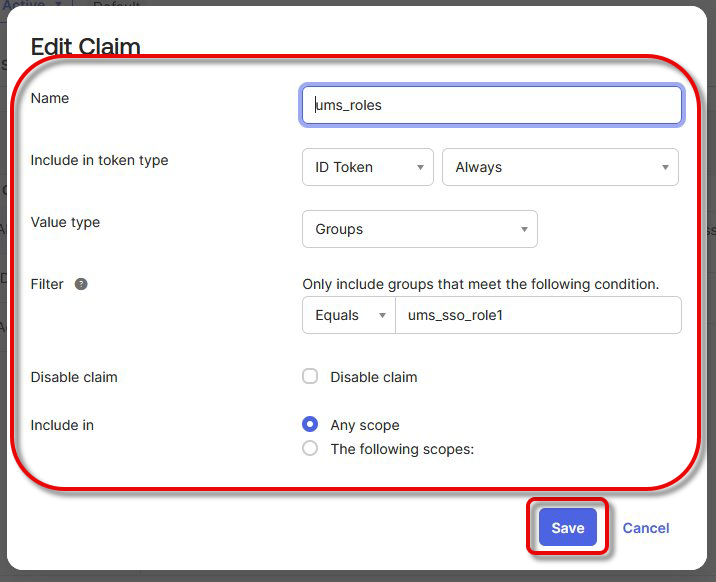Click the Edit Claim dialog title
The image size is (716, 582).
(x=86, y=46)
